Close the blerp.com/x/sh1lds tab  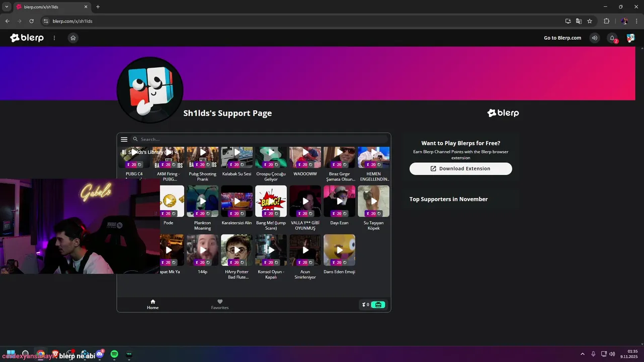[86, 7]
